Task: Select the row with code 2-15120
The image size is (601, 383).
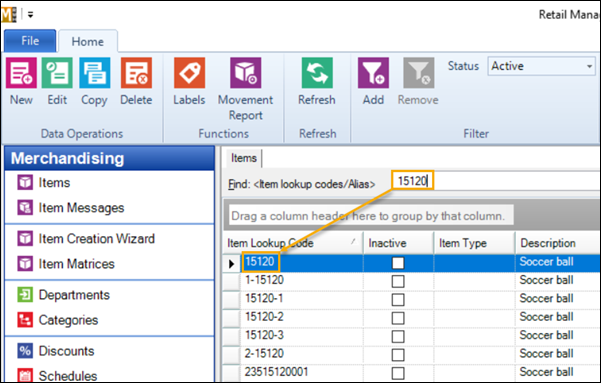Action: coord(412,355)
